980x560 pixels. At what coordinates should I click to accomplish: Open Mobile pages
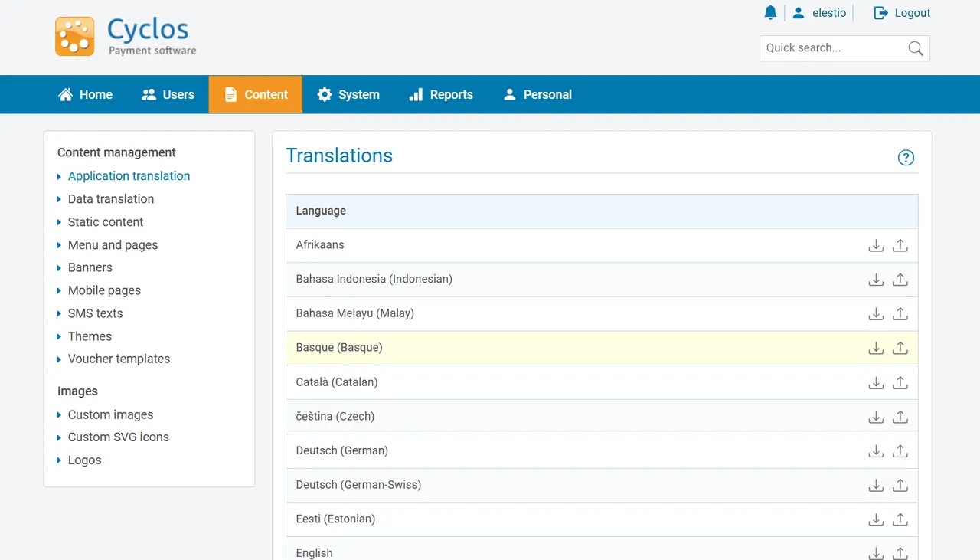click(x=104, y=290)
